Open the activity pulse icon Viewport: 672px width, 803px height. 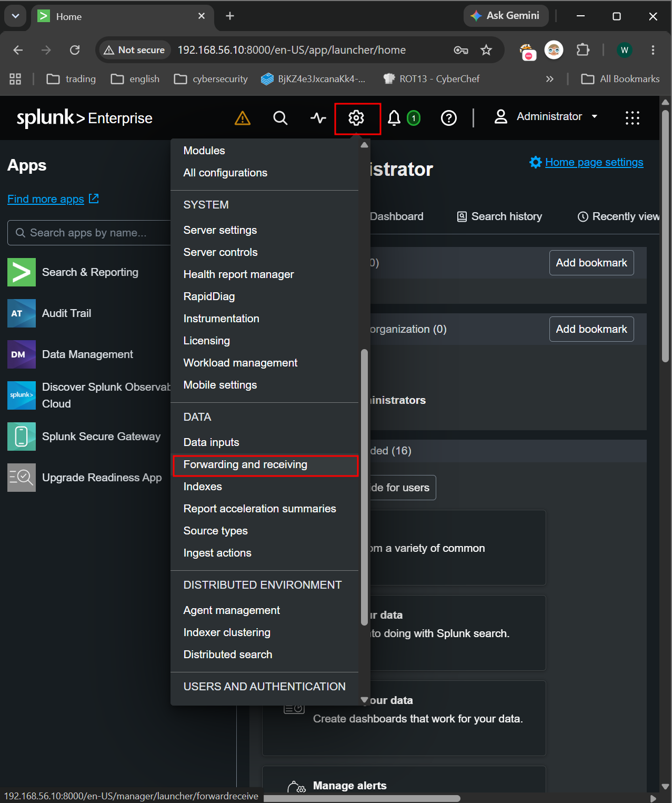coord(318,118)
